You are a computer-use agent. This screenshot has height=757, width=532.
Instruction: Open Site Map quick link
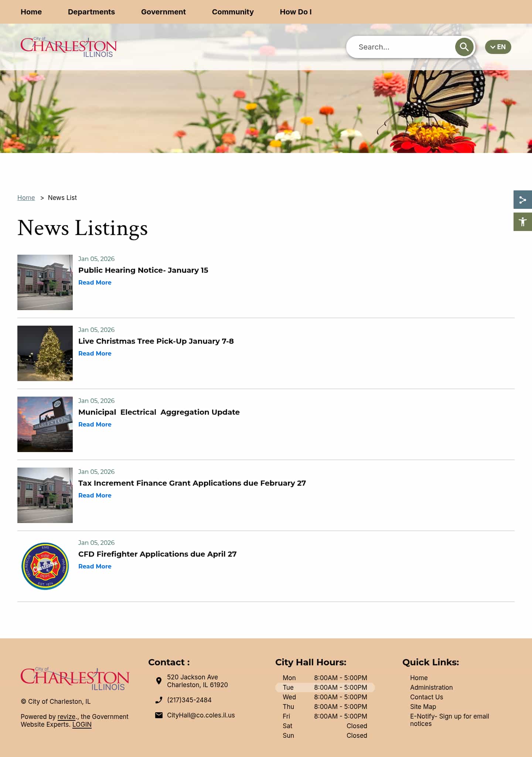[x=423, y=707]
